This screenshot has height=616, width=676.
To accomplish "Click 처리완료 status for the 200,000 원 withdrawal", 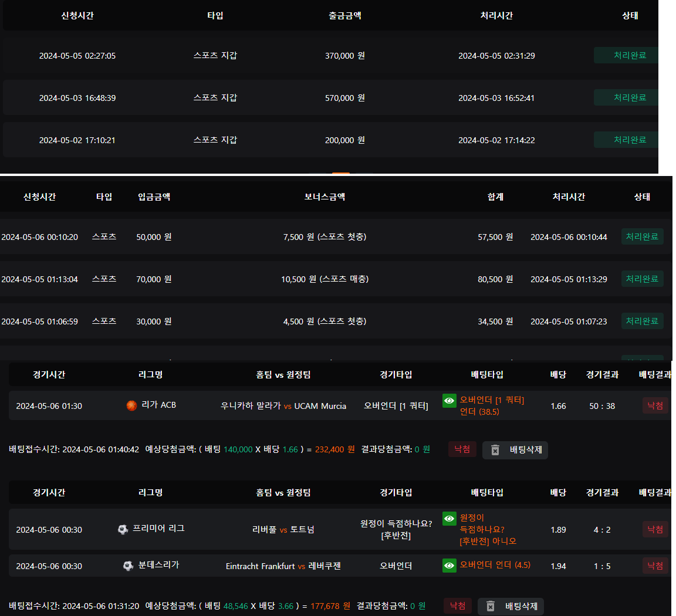I will tap(629, 140).
